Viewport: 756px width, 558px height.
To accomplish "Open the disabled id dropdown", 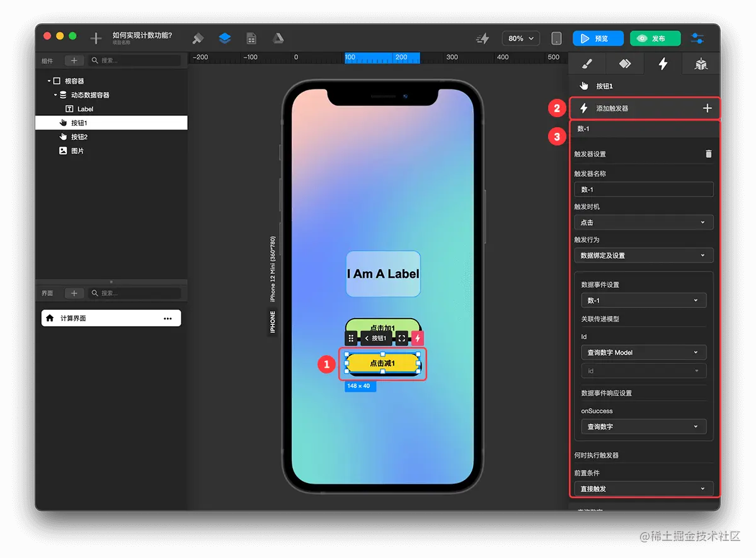I will (x=644, y=371).
